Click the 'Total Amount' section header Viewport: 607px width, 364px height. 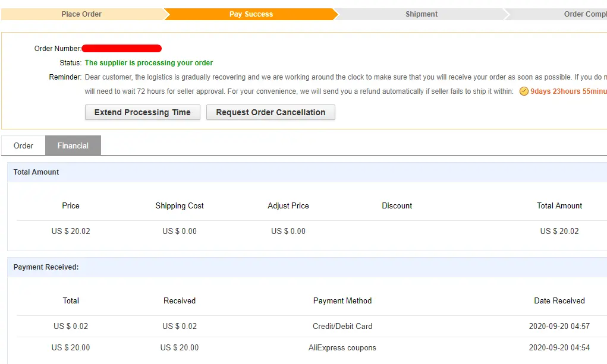coord(36,172)
